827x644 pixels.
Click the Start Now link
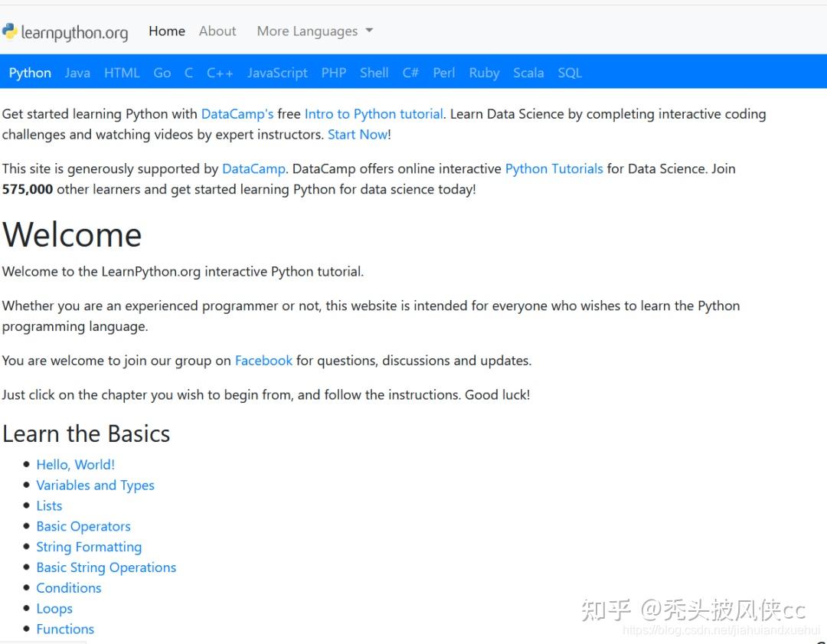[357, 134]
